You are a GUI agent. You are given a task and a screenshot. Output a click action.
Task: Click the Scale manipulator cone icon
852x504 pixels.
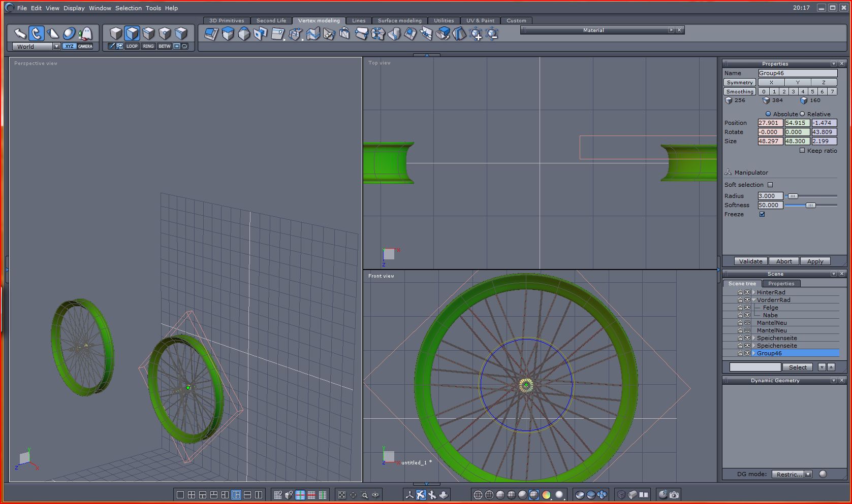click(x=53, y=33)
